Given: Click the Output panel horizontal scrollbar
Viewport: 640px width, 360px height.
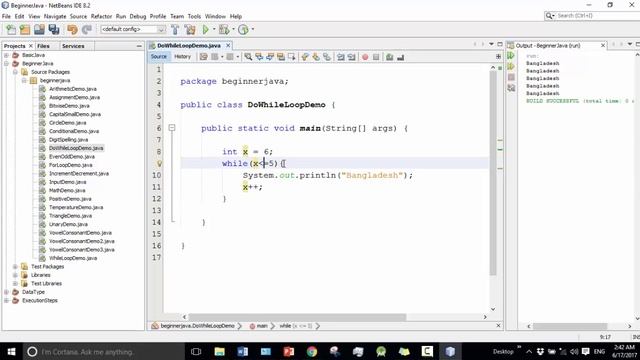Looking at the screenshot, I should click(570, 326).
